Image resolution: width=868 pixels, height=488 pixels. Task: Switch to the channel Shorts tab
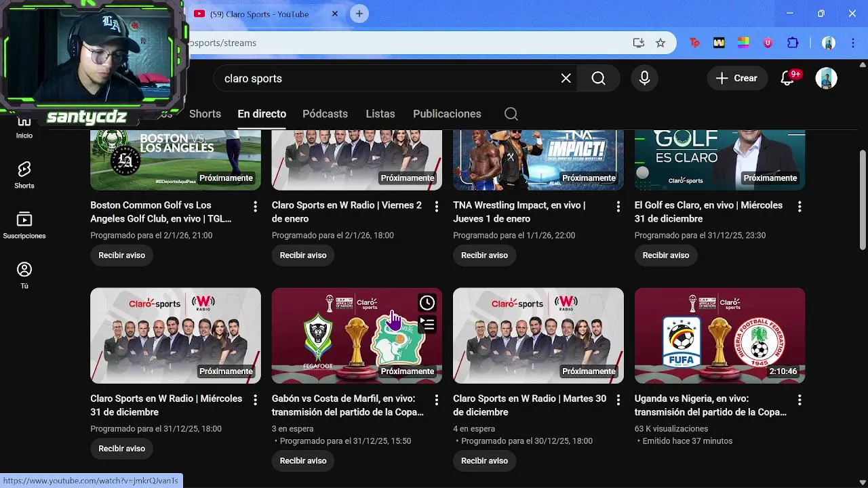pos(205,114)
